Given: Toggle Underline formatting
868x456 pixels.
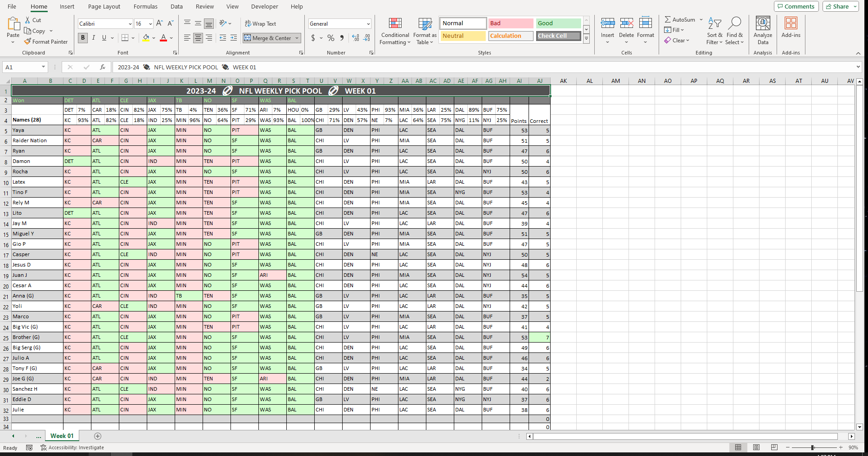Looking at the screenshot, I should [x=104, y=38].
